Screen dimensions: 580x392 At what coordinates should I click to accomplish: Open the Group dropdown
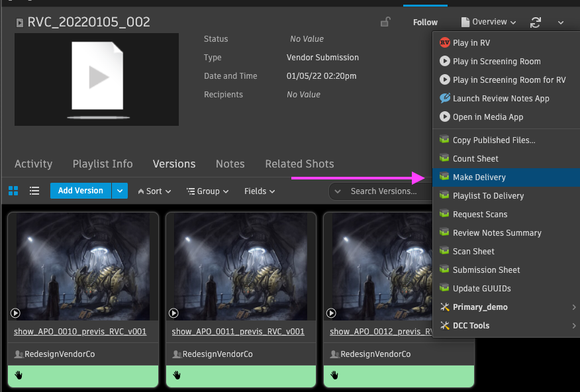207,191
